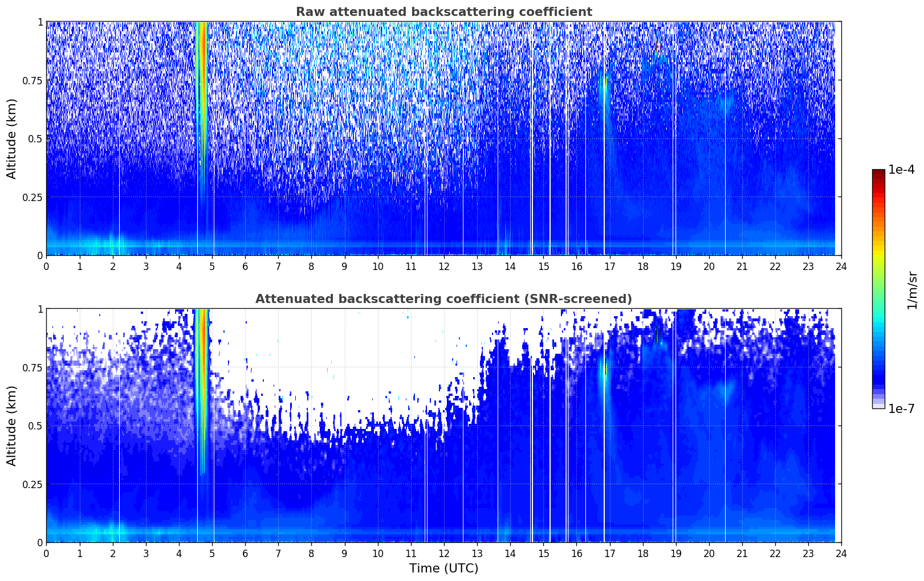This screenshot has width=924, height=581.
Task: Click hour 24 tick label under raw plot
Action: (841, 266)
